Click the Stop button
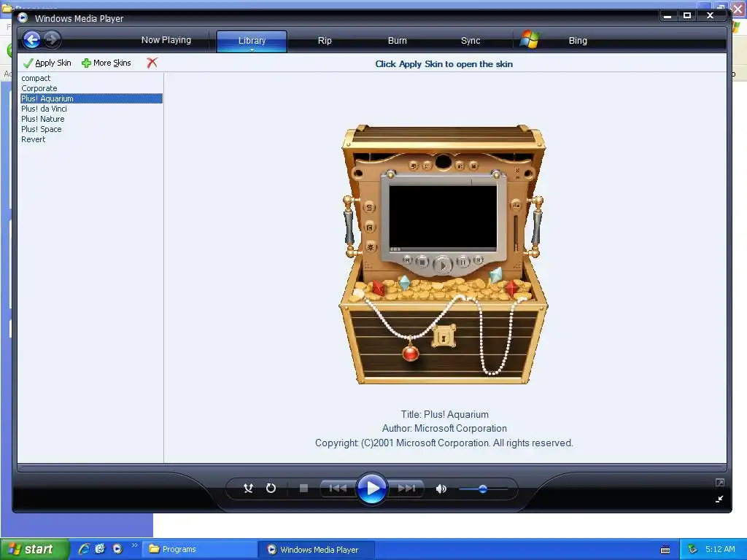This screenshot has width=747, height=560. click(x=303, y=488)
